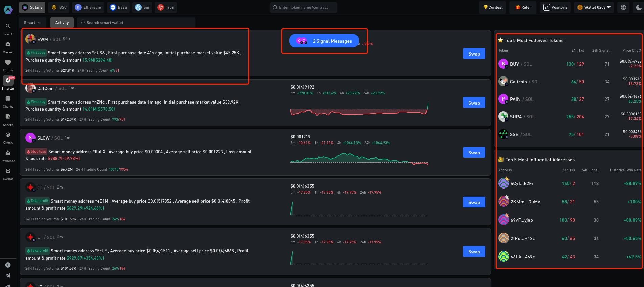
Task: Click Swap button for CatCoin
Action: 474,103
